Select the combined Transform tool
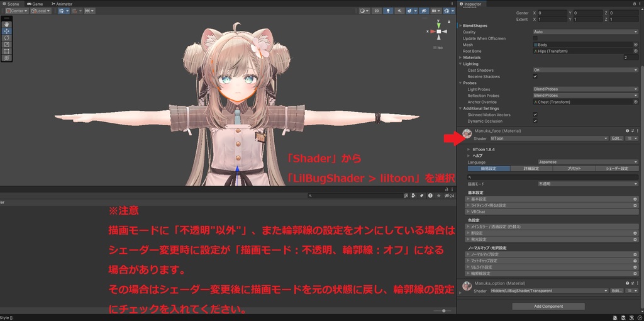This screenshot has height=321, width=644. (x=7, y=58)
